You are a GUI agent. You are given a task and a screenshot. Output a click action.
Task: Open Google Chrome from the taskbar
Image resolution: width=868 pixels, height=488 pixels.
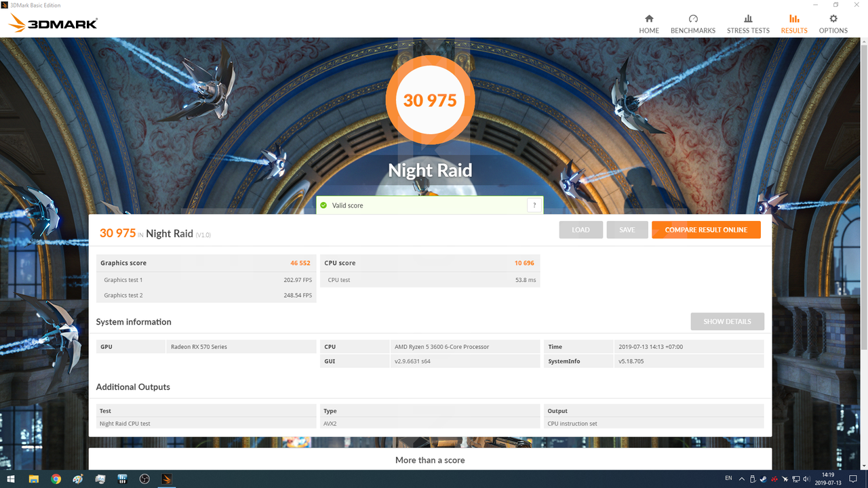(56, 479)
